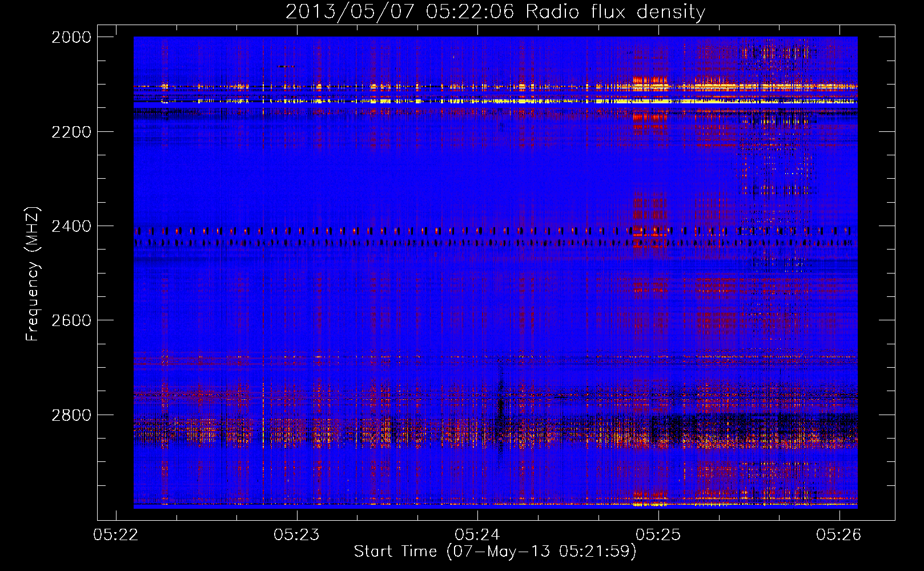
Task: Click the plot title "2013/05/07 05:22:06 Radio flux density"
Action: click(495, 11)
